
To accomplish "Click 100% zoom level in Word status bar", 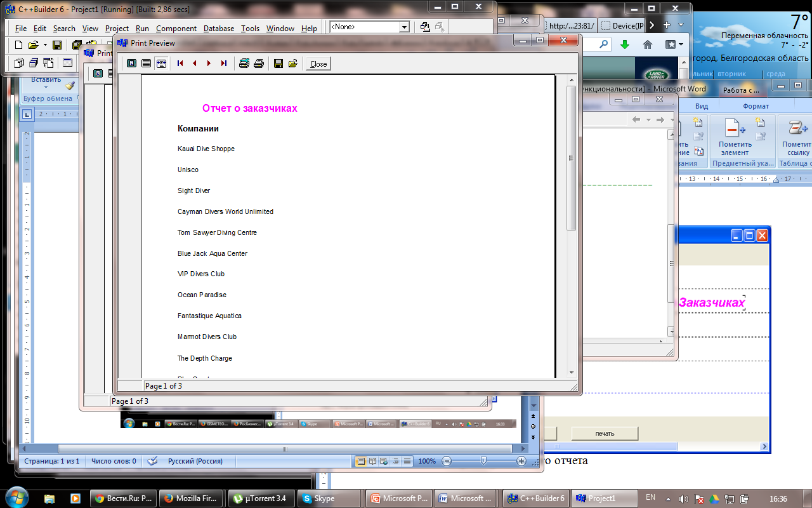I will click(x=427, y=461).
